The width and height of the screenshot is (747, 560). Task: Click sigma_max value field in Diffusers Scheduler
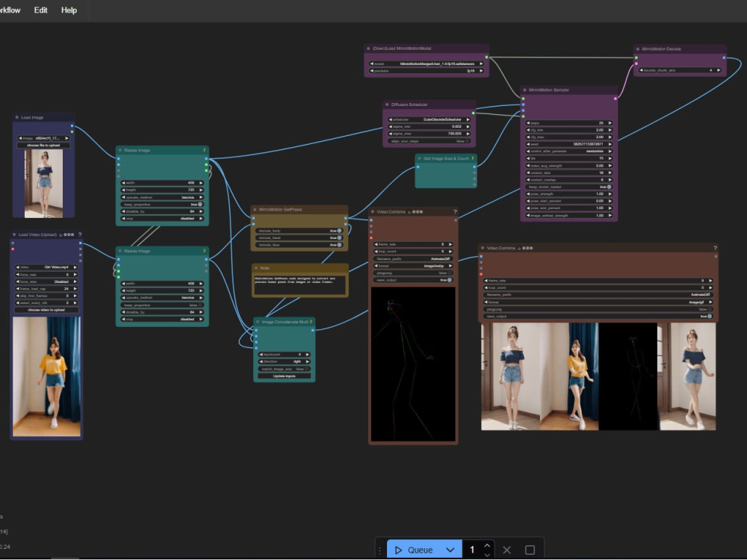pos(430,134)
